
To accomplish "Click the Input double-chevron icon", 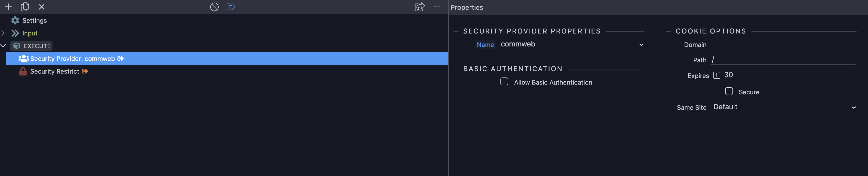I will (x=15, y=33).
